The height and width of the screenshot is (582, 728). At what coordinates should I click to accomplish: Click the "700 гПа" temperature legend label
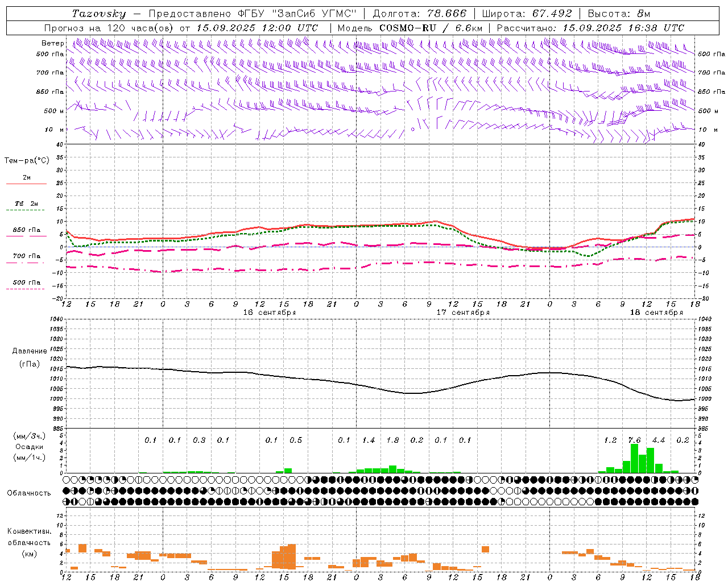pos(27,256)
